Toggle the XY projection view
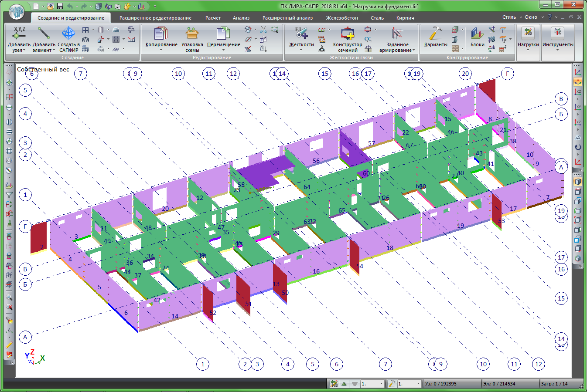The height and width of the screenshot is (392, 587). [578, 107]
